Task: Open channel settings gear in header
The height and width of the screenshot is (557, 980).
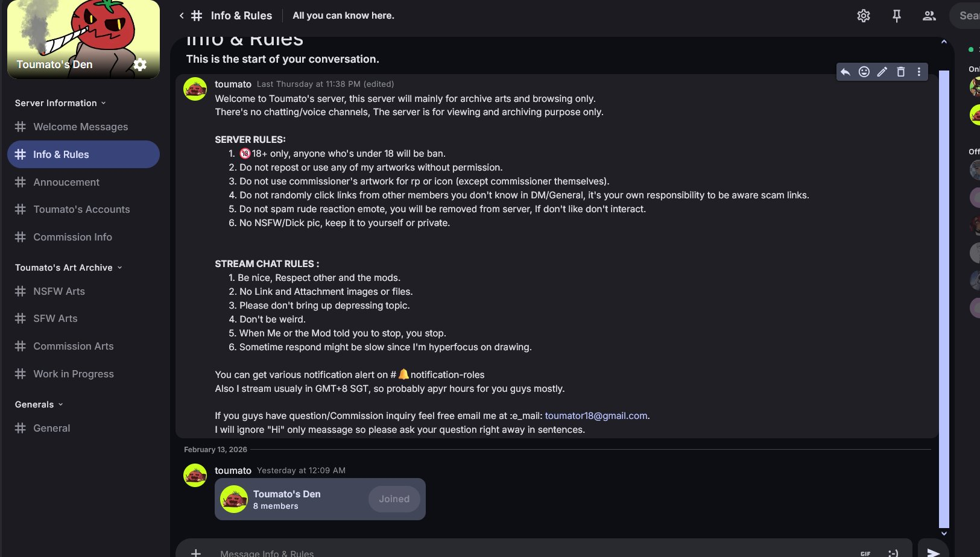Action: [864, 16]
